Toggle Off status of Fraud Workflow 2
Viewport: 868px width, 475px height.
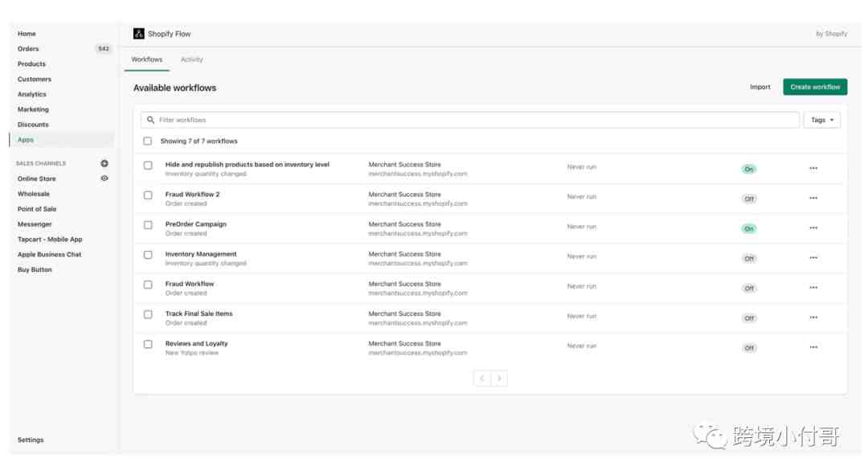(x=749, y=199)
